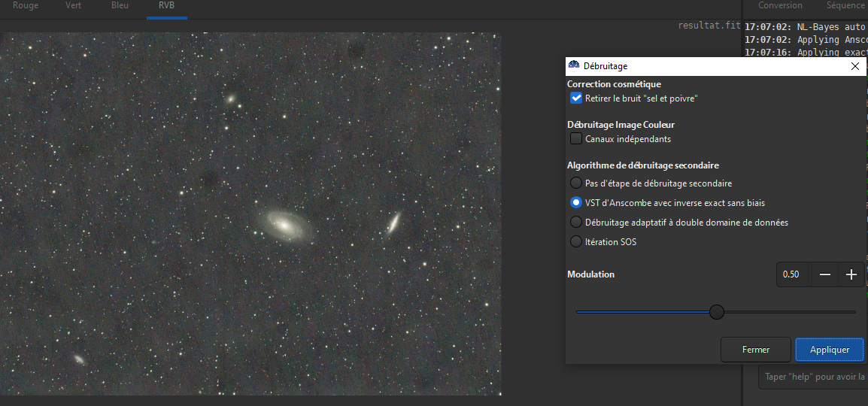The height and width of the screenshot is (406, 868).
Task: Open the Séquence tab
Action: [x=845, y=5]
